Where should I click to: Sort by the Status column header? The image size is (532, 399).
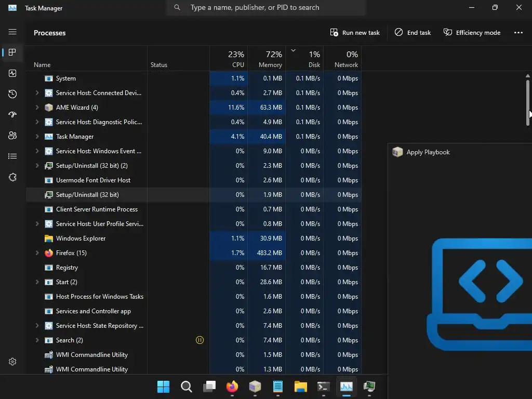(x=179, y=58)
